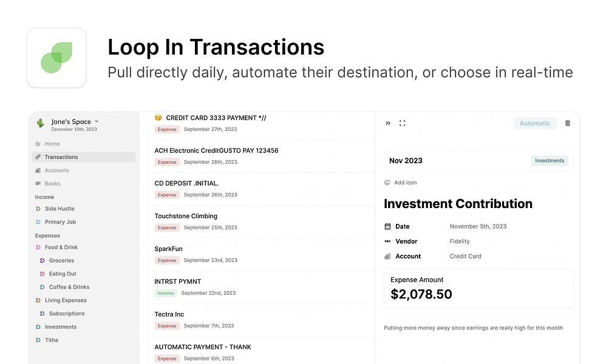
Task: Go to Accounts in the sidebar
Action: (56, 170)
